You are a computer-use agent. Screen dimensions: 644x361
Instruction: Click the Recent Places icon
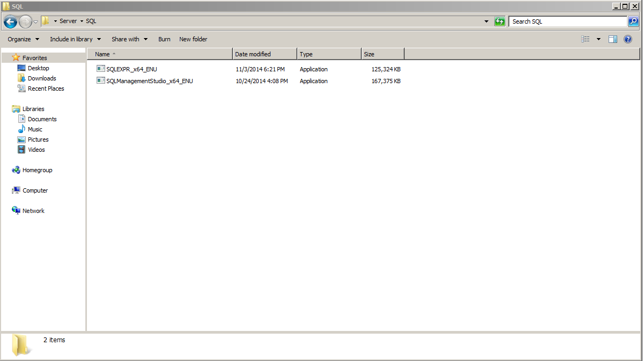click(21, 89)
